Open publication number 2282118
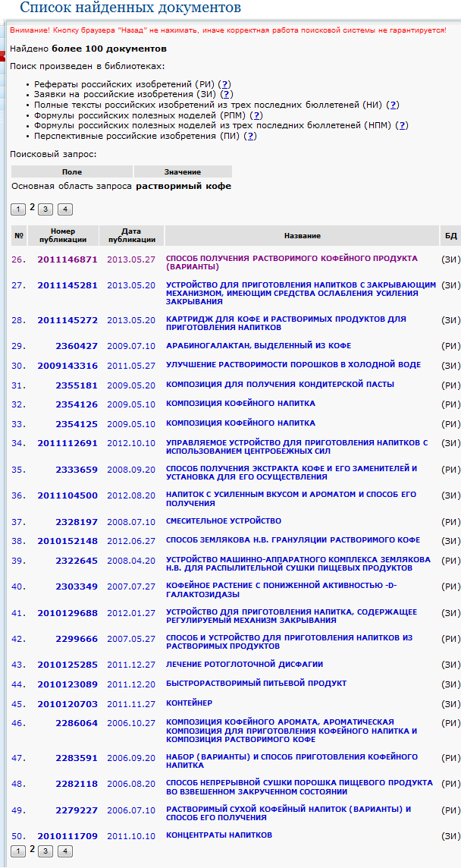The width and height of the screenshot is (461, 868). (x=77, y=784)
